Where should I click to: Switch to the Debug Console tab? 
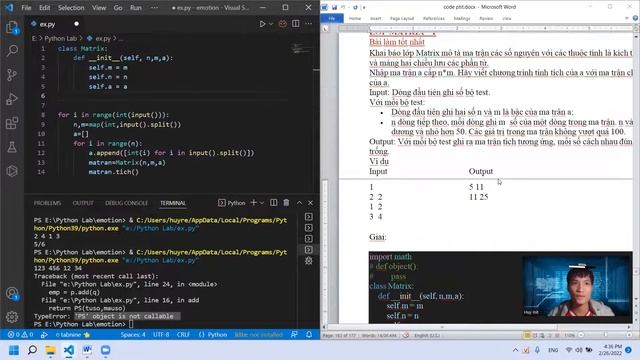[x=127, y=203]
